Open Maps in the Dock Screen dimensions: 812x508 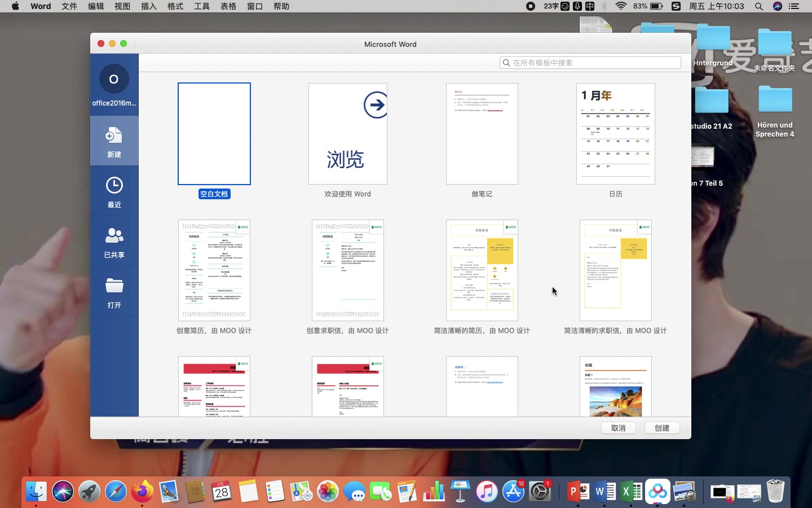[x=301, y=492]
